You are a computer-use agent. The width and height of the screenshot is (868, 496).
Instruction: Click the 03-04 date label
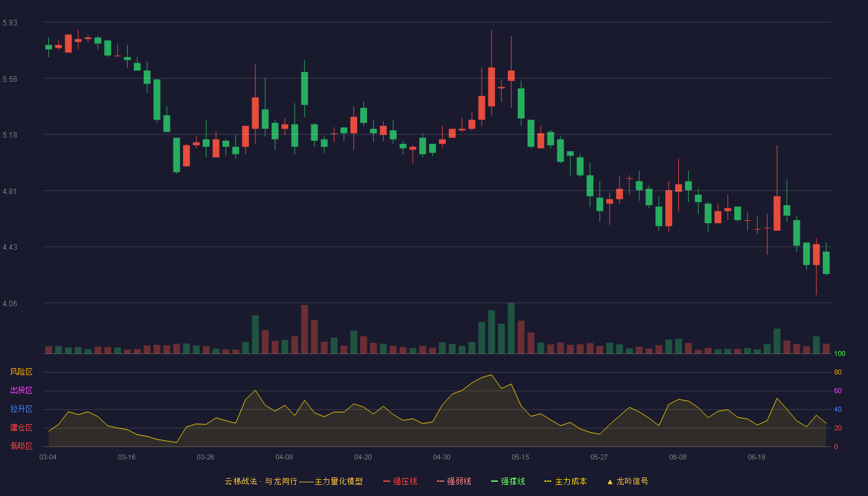[x=48, y=457]
